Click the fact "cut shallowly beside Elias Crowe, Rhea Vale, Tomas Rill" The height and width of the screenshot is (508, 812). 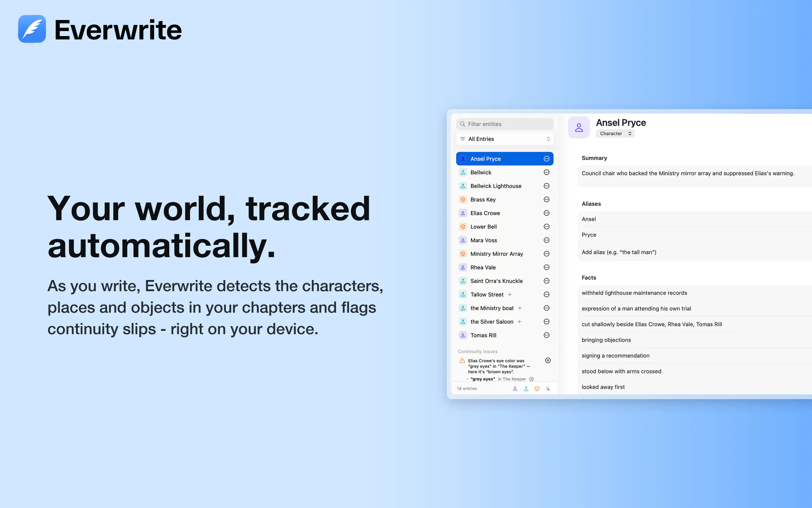(x=695, y=324)
